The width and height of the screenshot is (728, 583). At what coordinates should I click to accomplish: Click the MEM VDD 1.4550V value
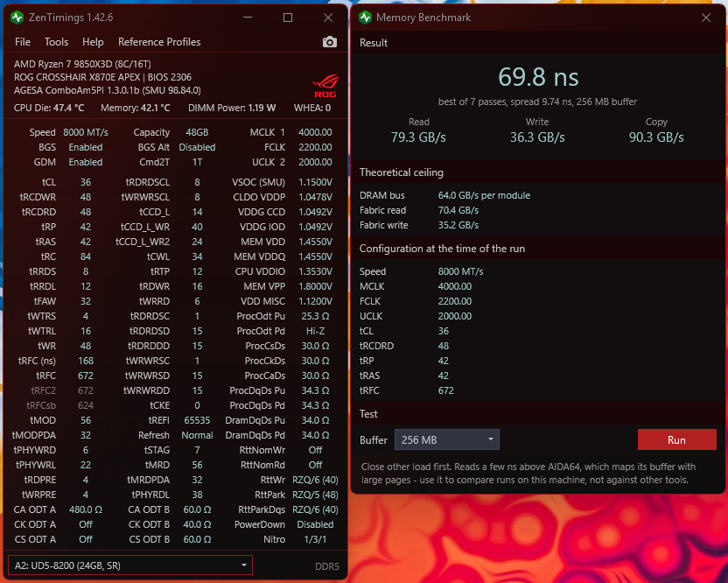click(x=315, y=242)
